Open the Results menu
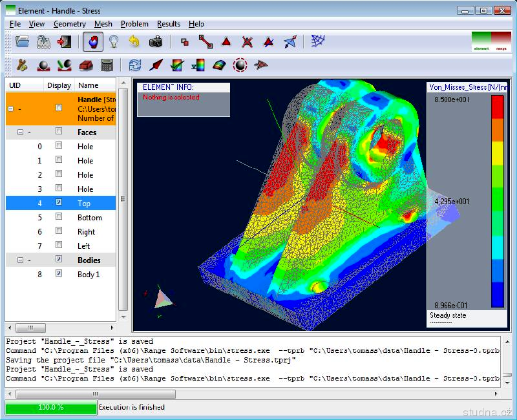The height and width of the screenshot is (420, 517). (x=169, y=24)
